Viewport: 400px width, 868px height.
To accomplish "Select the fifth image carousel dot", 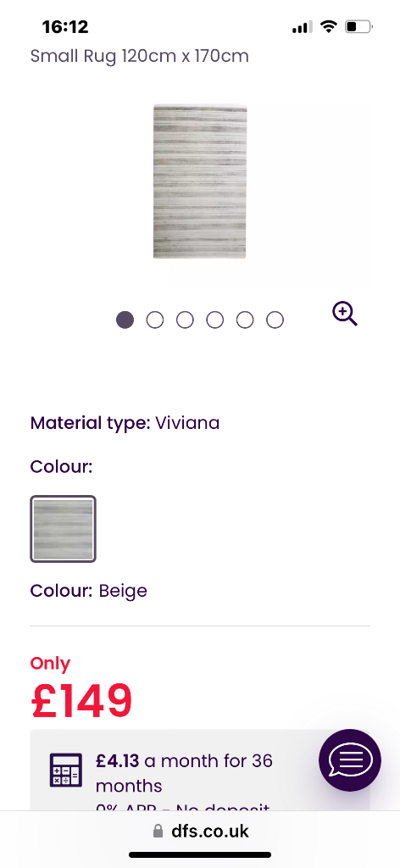I will click(245, 320).
